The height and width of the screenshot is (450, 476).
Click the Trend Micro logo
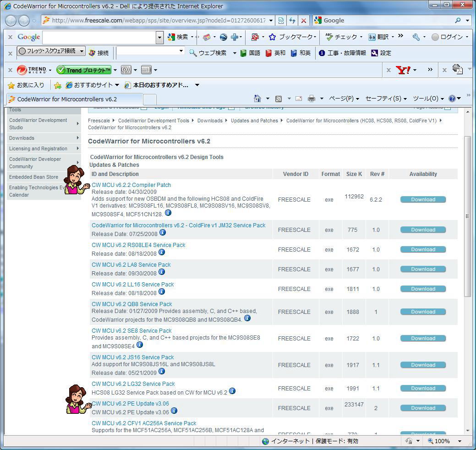tap(32, 70)
